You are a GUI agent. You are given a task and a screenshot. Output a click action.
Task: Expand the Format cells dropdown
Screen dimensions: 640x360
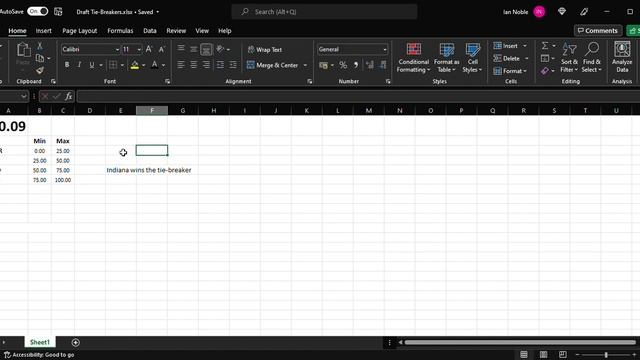pyautogui.click(x=525, y=71)
